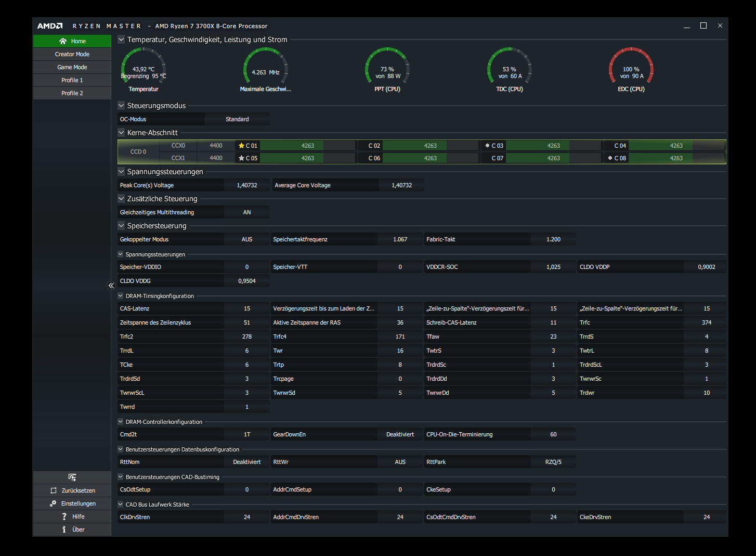
Task: Select the Game Mode button
Action: pos(72,67)
